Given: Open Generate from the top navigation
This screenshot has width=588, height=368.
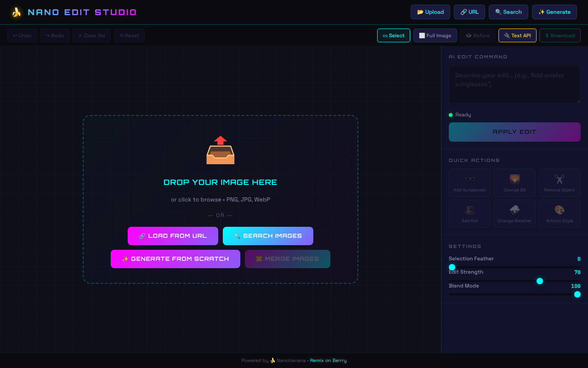Looking at the screenshot, I should click(x=554, y=12).
